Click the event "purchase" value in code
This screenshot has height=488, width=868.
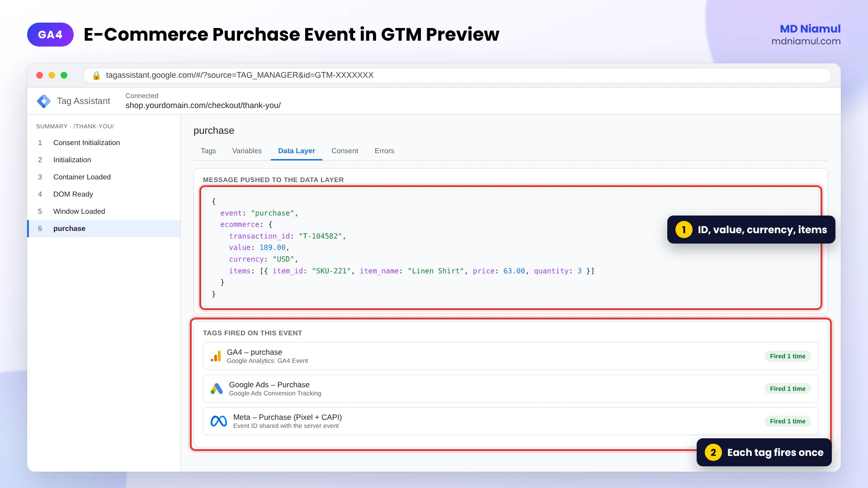273,213
